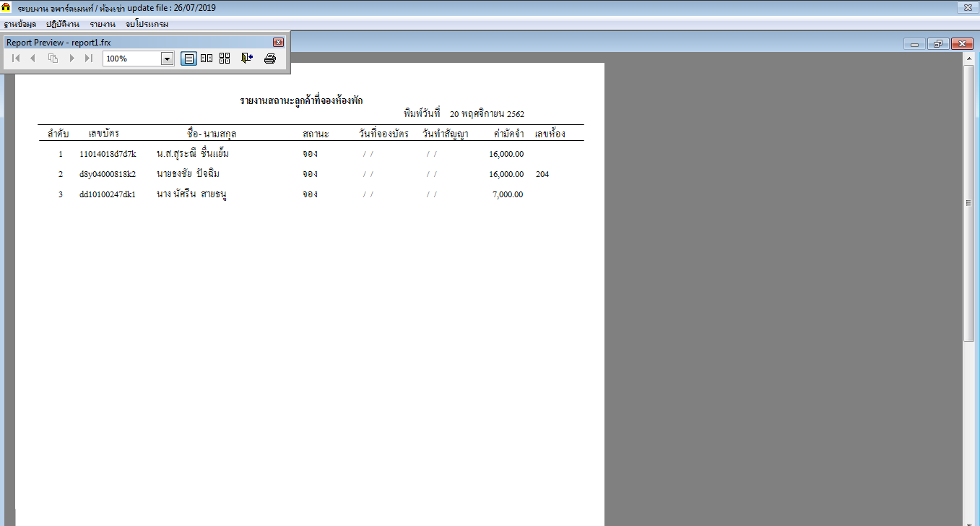This screenshot has width=980, height=526.
Task: Close preview using the exit door icon
Action: tap(247, 59)
